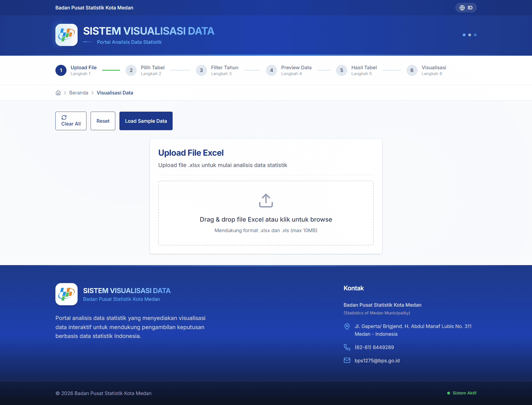Click Visualisasi Data breadcrumb
The image size is (532, 405).
coord(115,93)
